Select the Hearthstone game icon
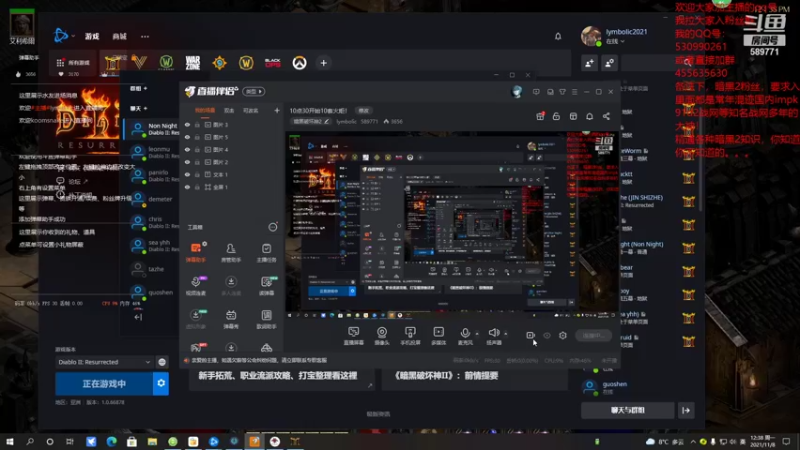800x450 pixels. point(219,63)
